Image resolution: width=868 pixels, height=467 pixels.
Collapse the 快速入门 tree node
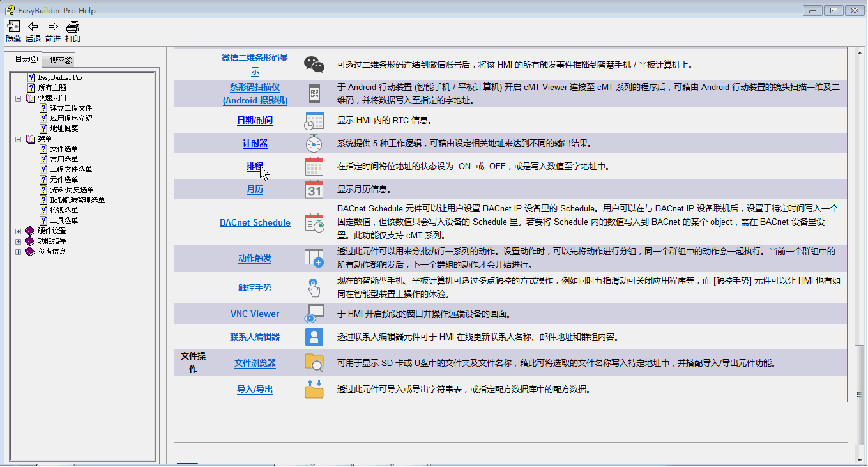18,98
